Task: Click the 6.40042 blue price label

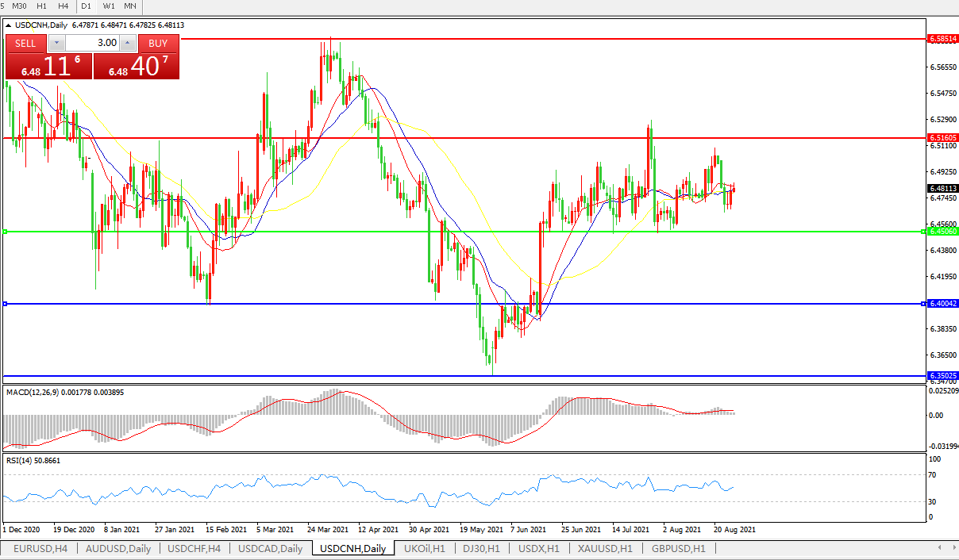Action: [943, 304]
